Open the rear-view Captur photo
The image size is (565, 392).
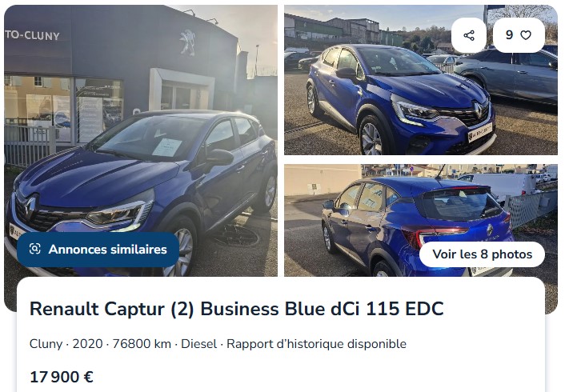click(x=420, y=221)
